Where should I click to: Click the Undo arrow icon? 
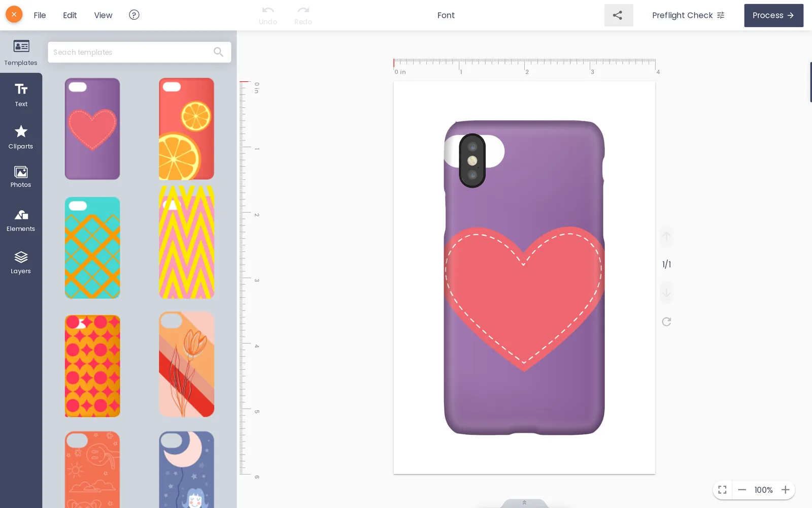[268, 10]
